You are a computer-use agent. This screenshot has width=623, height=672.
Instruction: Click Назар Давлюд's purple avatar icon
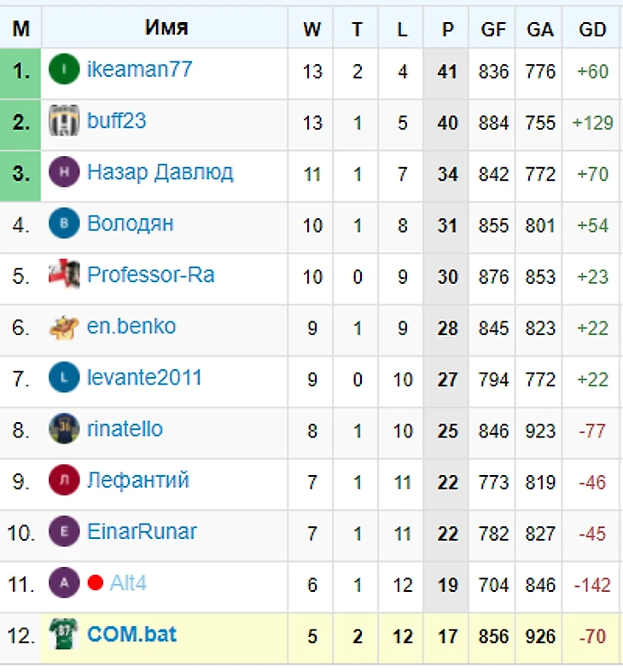64,172
